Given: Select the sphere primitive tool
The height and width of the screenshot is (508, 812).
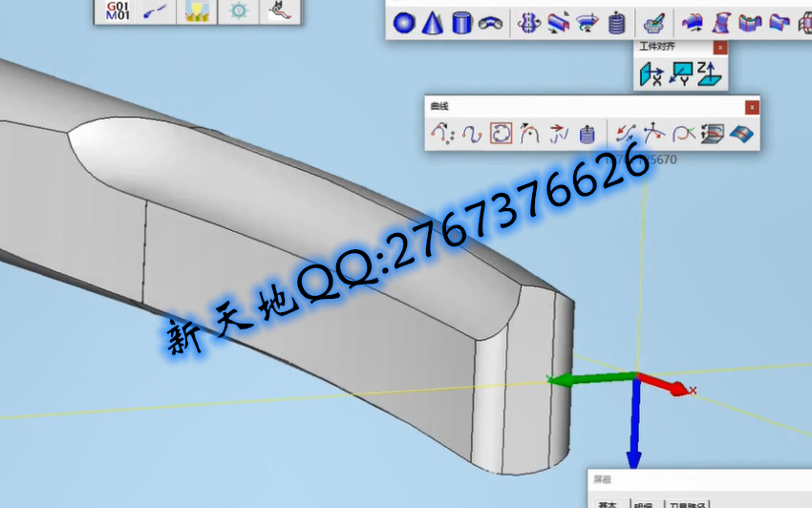Looking at the screenshot, I should point(404,23).
